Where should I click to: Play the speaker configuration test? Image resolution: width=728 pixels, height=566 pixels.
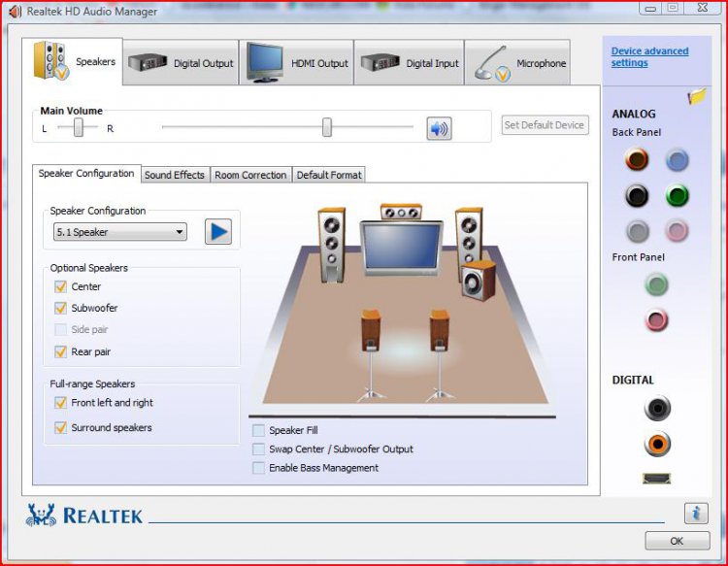[x=218, y=232]
